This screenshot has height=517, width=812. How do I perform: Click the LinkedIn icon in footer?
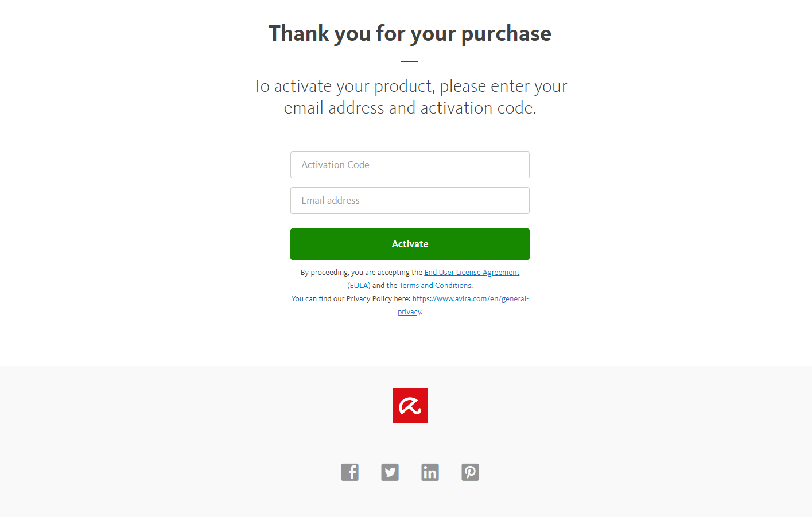click(430, 472)
